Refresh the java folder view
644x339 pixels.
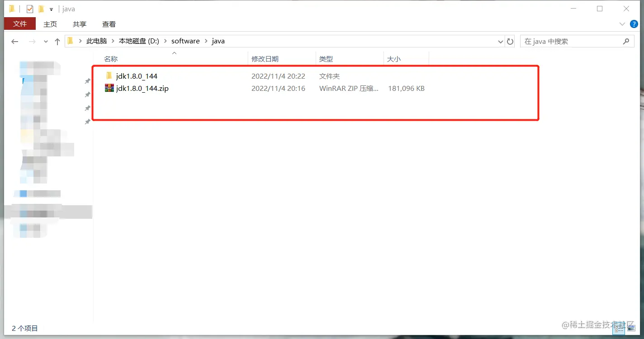(510, 42)
